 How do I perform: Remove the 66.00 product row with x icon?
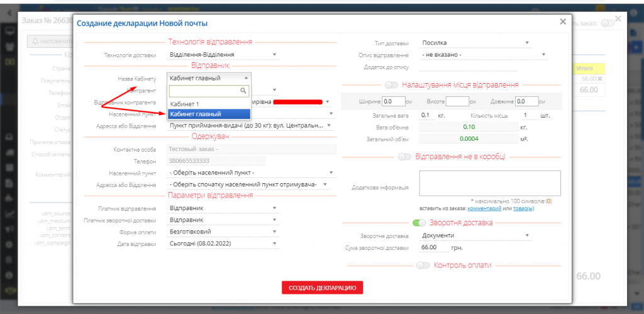click(x=599, y=78)
